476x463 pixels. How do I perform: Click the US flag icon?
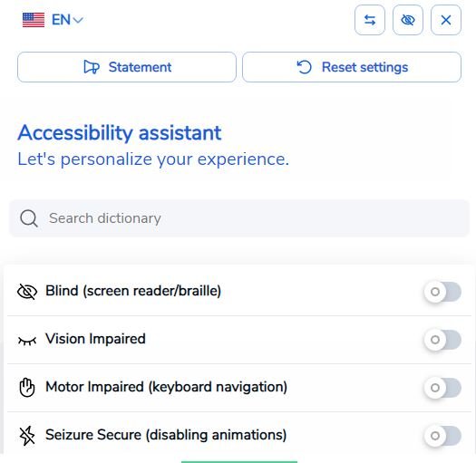34,20
